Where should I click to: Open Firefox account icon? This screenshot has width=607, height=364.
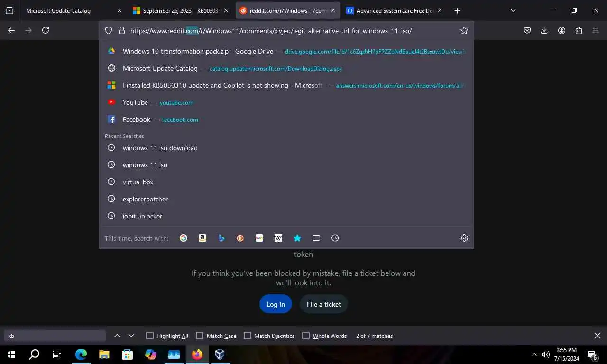coord(561,30)
